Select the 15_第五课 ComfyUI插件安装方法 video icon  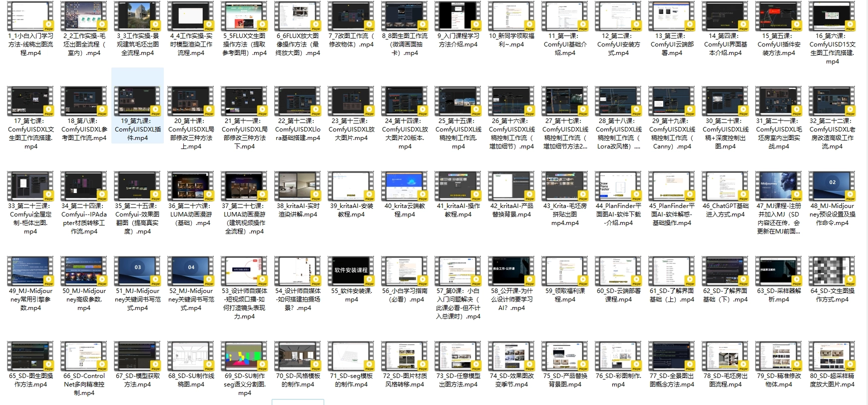coord(779,16)
